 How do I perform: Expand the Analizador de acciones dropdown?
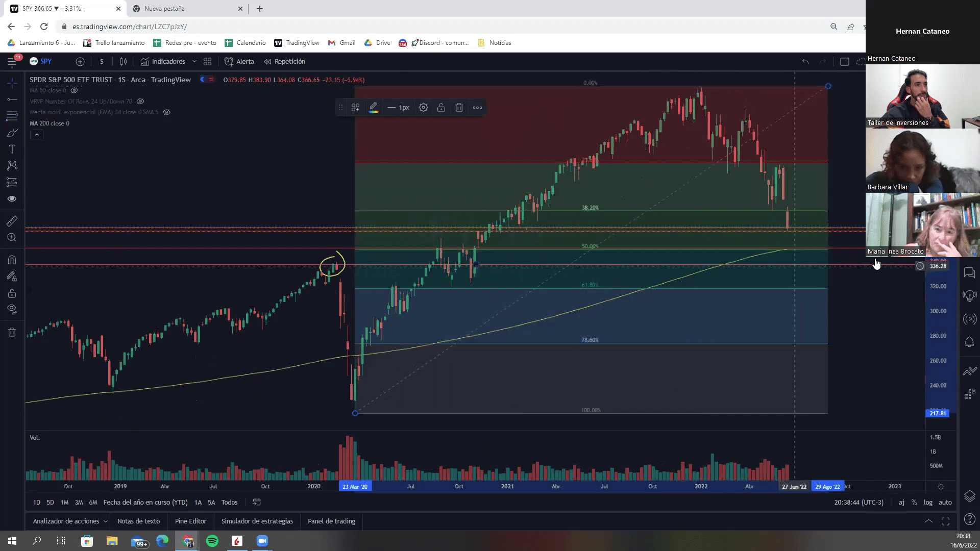click(106, 521)
